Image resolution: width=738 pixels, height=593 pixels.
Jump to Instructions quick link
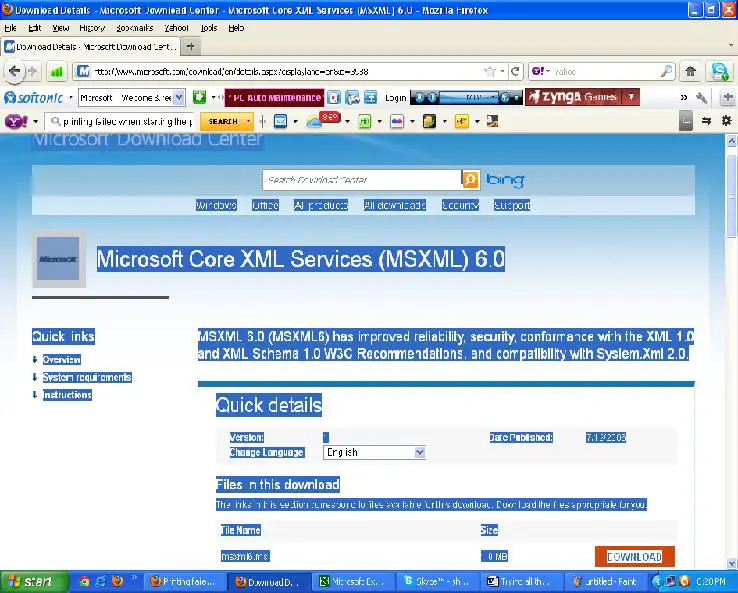[x=67, y=394]
